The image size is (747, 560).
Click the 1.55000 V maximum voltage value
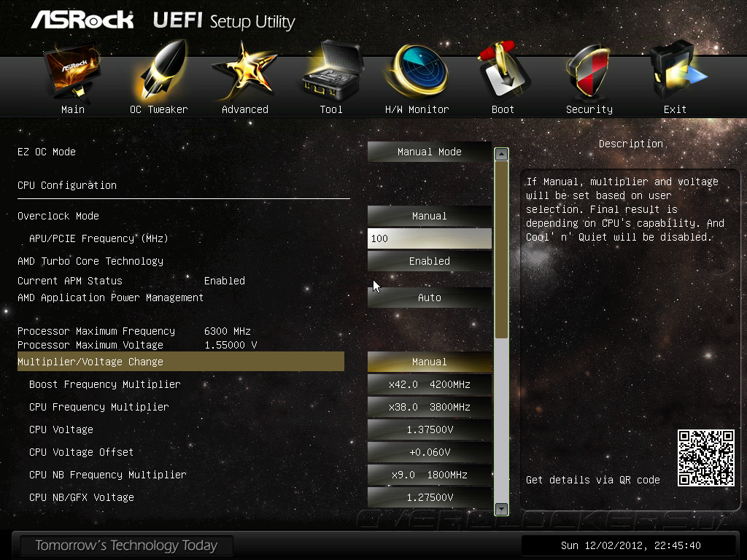(231, 345)
